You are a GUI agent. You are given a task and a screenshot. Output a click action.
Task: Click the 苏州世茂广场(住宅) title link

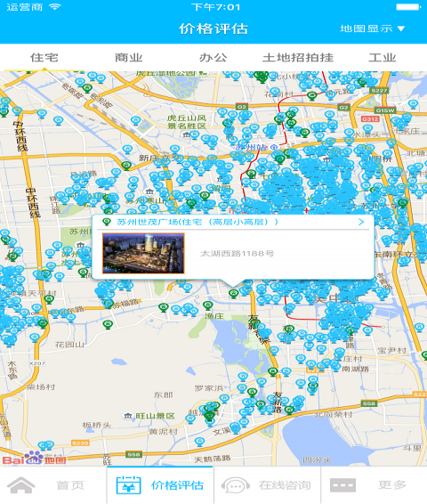click(197, 222)
